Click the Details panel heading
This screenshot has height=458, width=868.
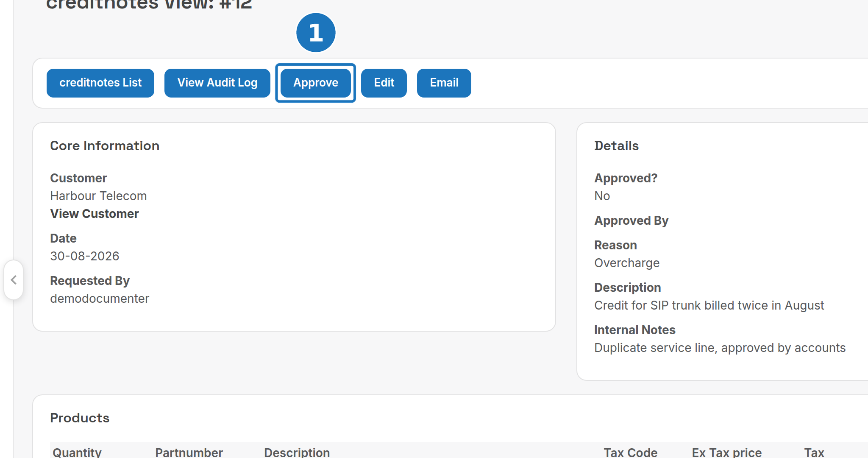coord(616,146)
